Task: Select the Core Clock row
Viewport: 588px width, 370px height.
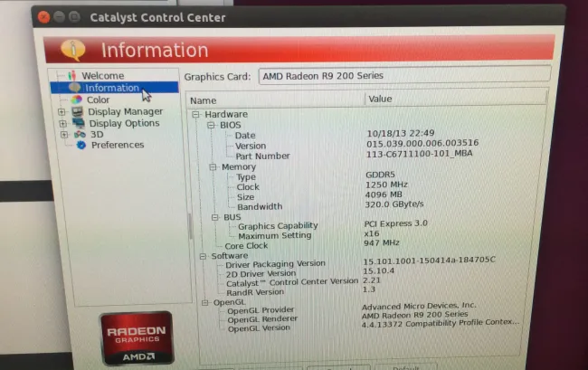Action: (246, 246)
